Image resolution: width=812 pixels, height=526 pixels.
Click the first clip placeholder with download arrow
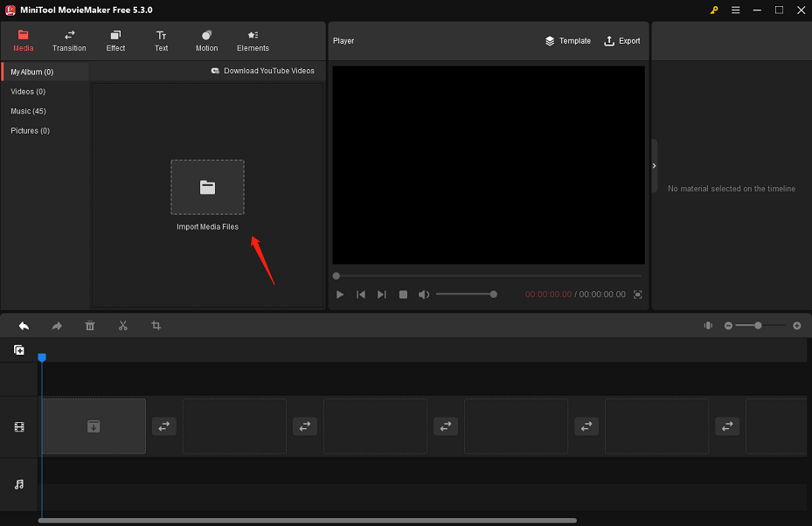click(x=94, y=426)
